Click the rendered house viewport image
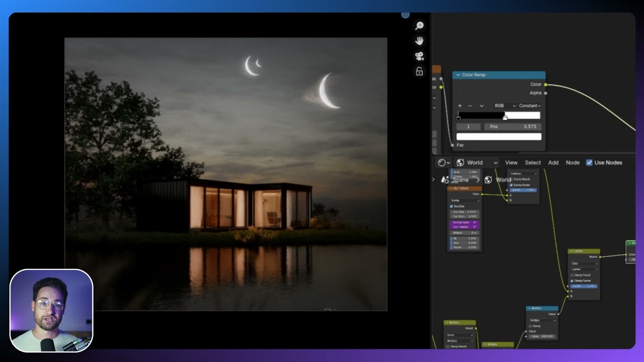This screenshot has width=644, height=362. [x=226, y=174]
